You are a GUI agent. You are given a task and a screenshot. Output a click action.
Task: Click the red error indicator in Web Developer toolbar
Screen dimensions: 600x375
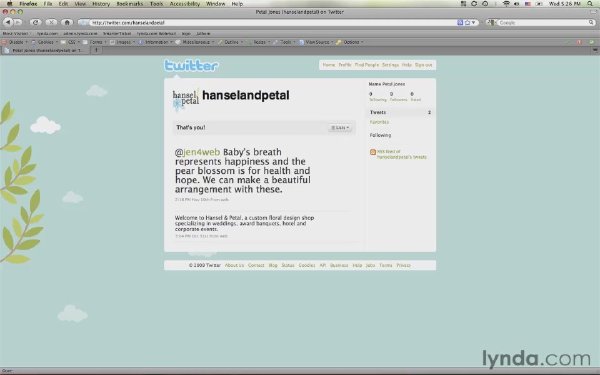click(x=579, y=42)
